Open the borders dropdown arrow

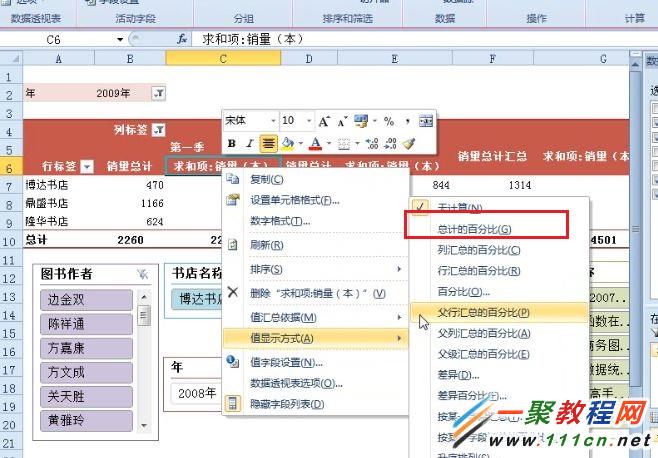tap(357, 144)
